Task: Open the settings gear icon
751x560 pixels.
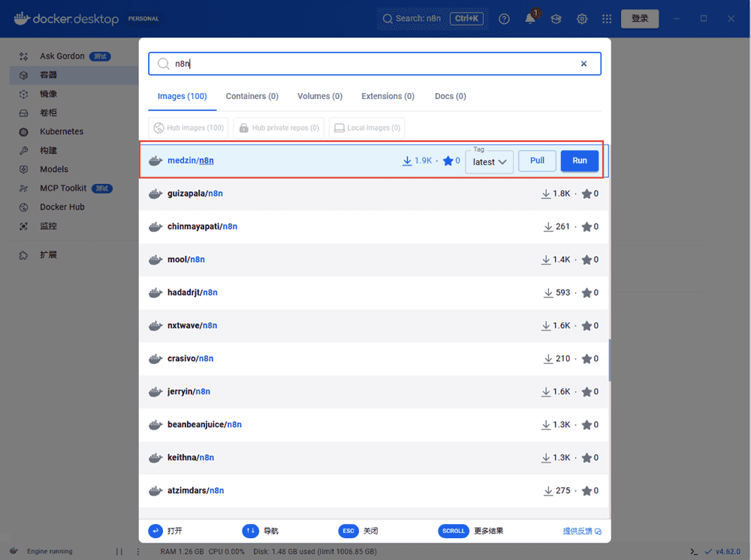Action: (x=582, y=19)
